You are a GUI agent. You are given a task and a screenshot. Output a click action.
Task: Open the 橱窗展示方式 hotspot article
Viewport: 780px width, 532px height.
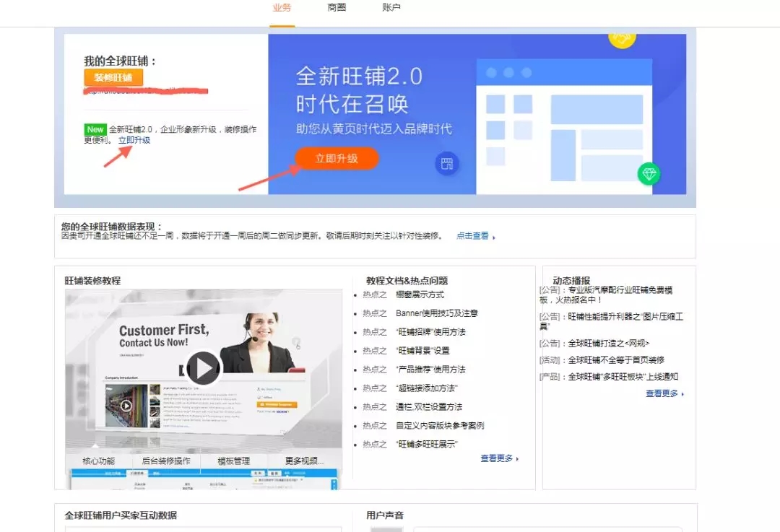[x=421, y=295]
